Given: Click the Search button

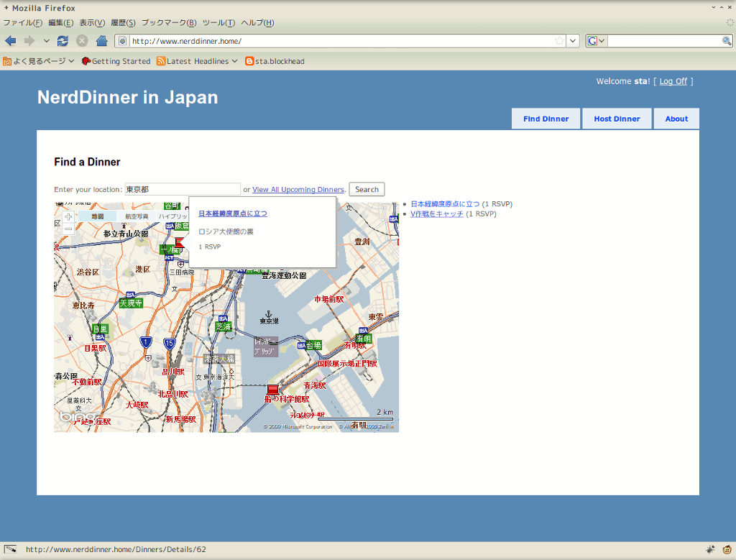Looking at the screenshot, I should point(367,189).
